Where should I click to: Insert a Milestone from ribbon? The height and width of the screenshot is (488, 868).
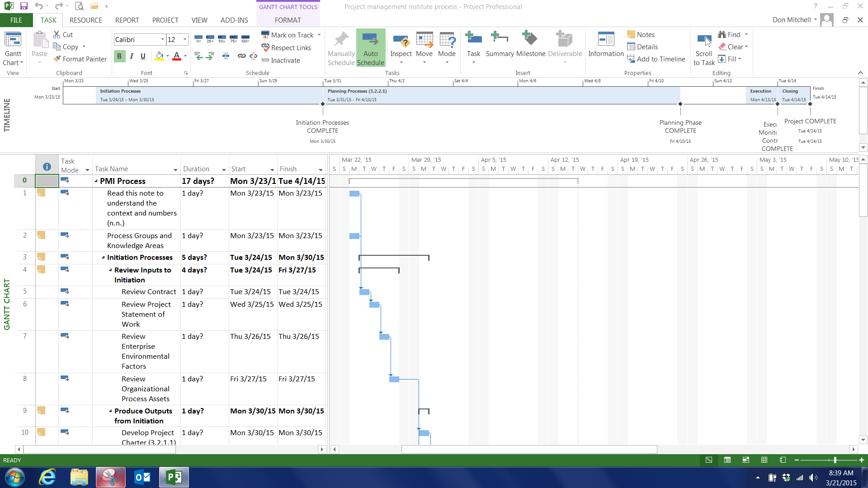[x=530, y=45]
